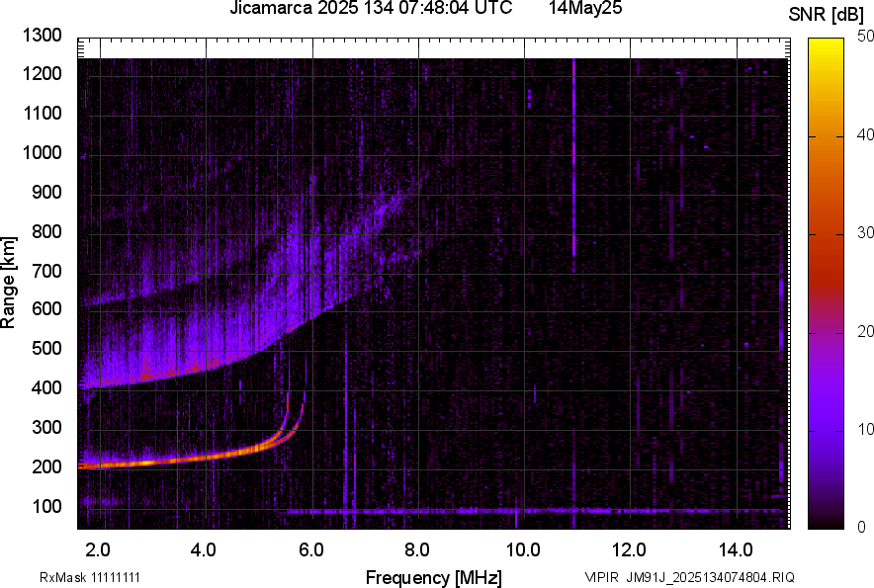The height and width of the screenshot is (588, 874).
Task: Click the 20 dB colorbar tick label
Action: 865,331
